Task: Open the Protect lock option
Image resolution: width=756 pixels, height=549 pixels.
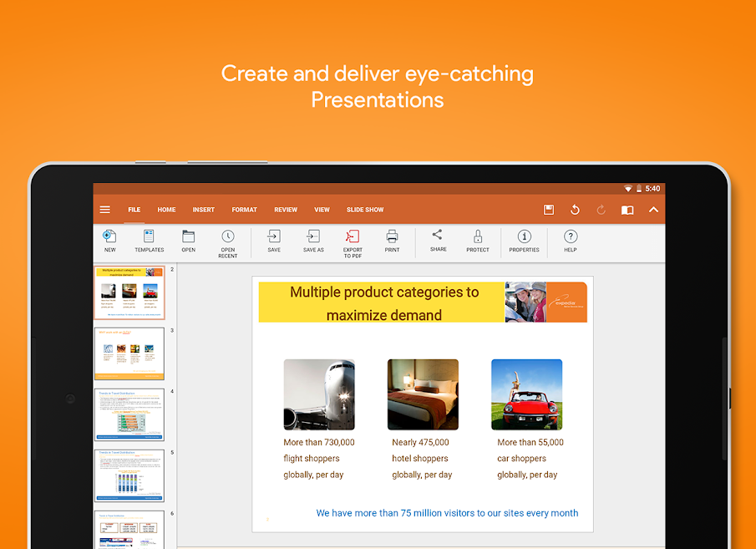Action: click(478, 237)
